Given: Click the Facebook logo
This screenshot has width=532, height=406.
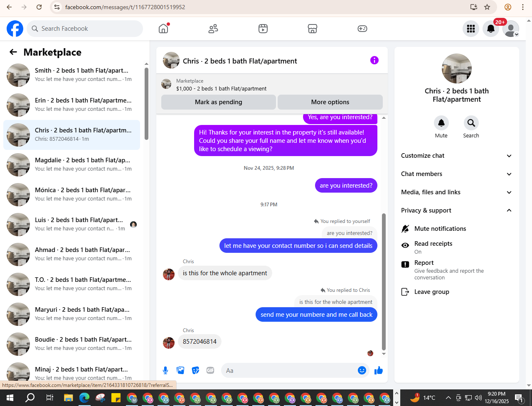Looking at the screenshot, I should point(15,29).
